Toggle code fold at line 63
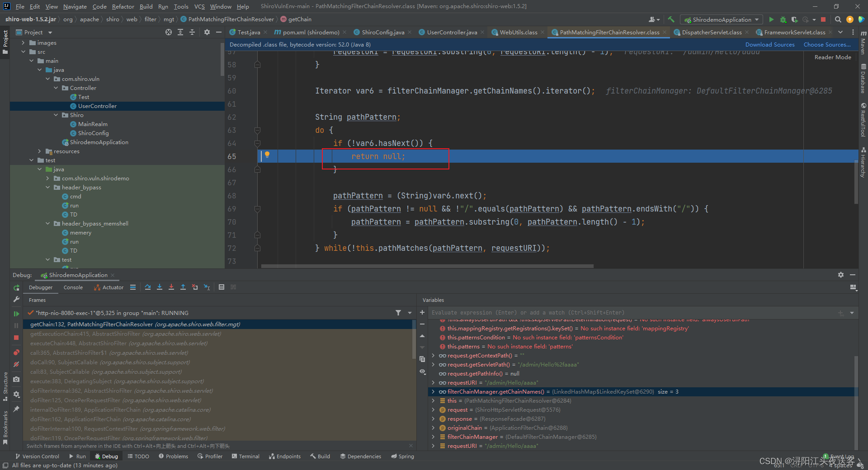Viewport: 868px width, 470px height. pos(257,130)
